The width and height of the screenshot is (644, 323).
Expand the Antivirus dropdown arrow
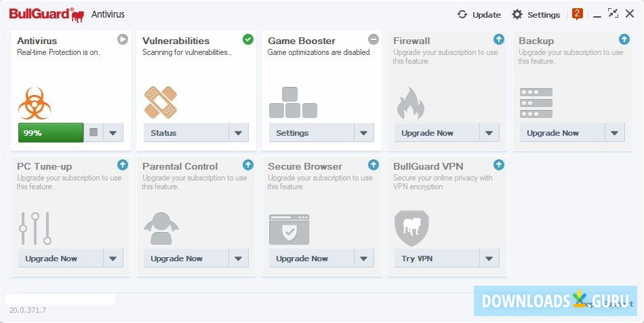(x=113, y=133)
